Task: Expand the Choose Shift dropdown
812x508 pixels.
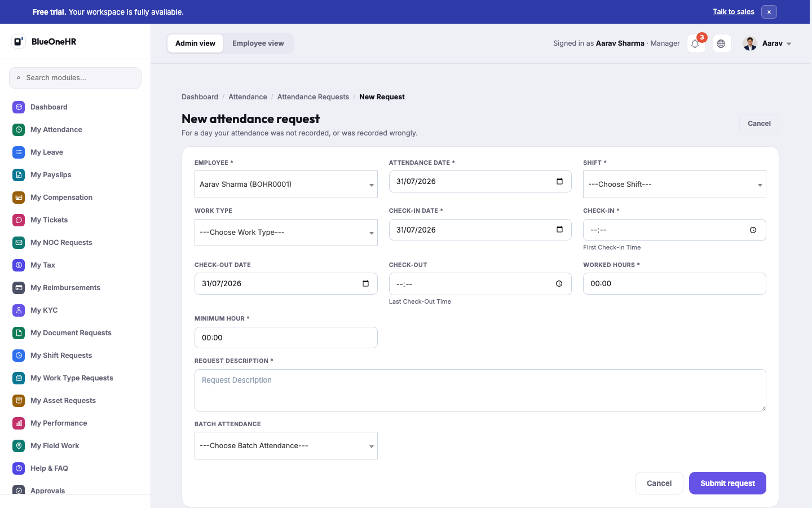Action: pyautogui.click(x=674, y=185)
